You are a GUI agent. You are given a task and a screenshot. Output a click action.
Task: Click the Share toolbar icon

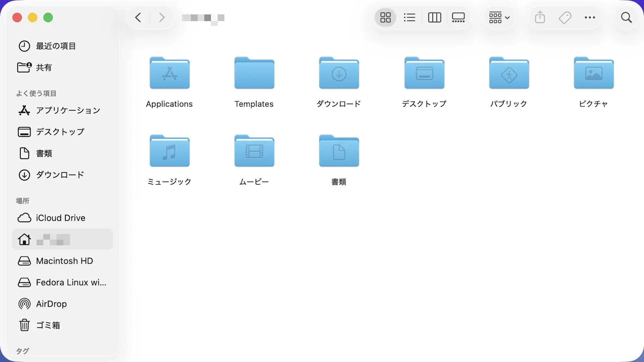(540, 17)
